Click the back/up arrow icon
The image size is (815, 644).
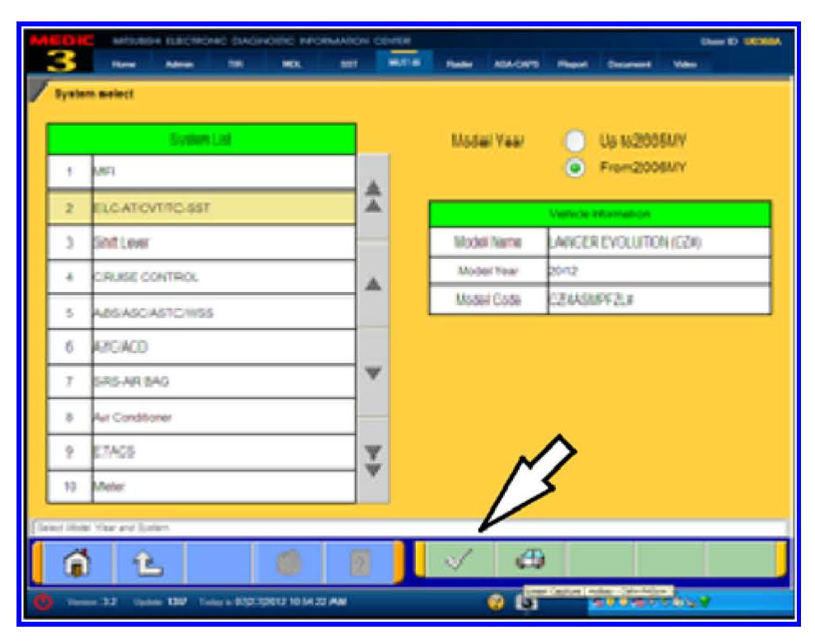click(146, 563)
